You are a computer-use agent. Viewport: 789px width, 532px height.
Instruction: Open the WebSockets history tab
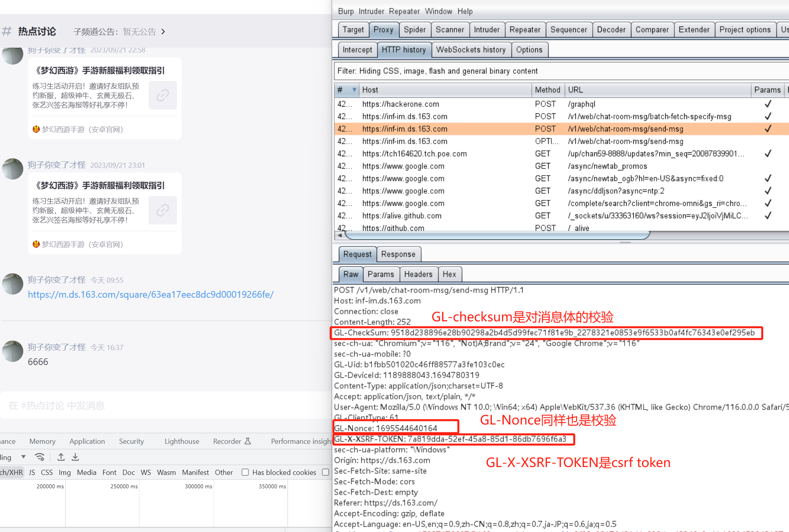pyautogui.click(x=470, y=50)
